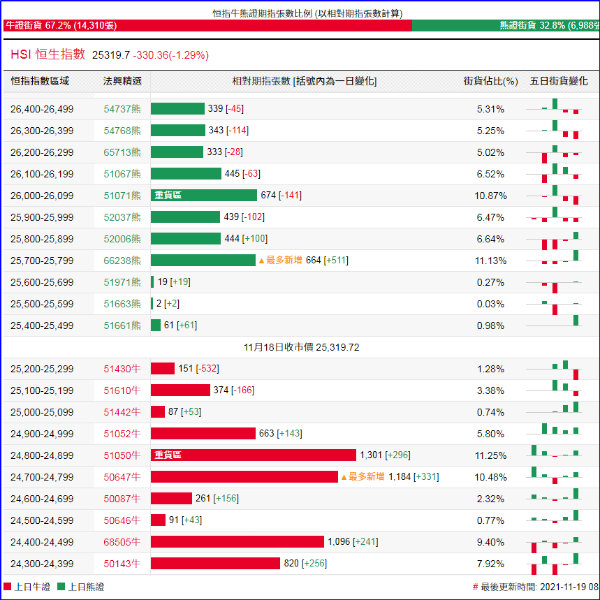Click the HSI 恒生指數 title
This screenshot has width=600, height=600.
tap(46, 53)
